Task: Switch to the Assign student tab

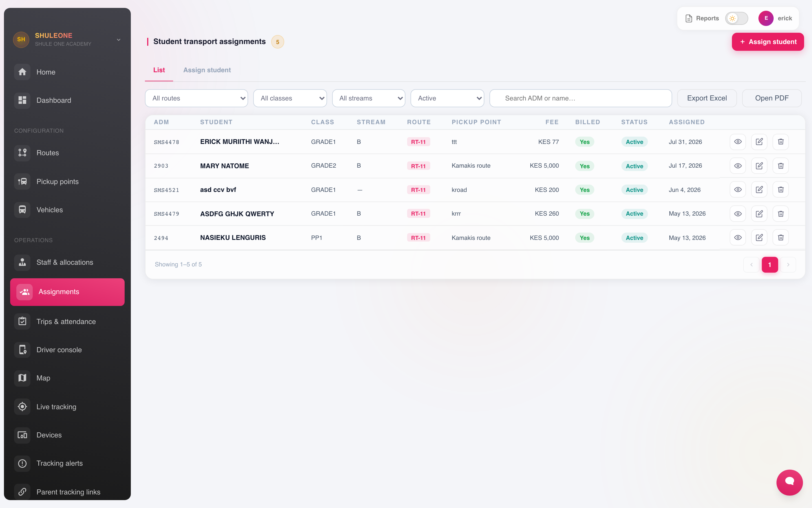Action: click(207, 70)
